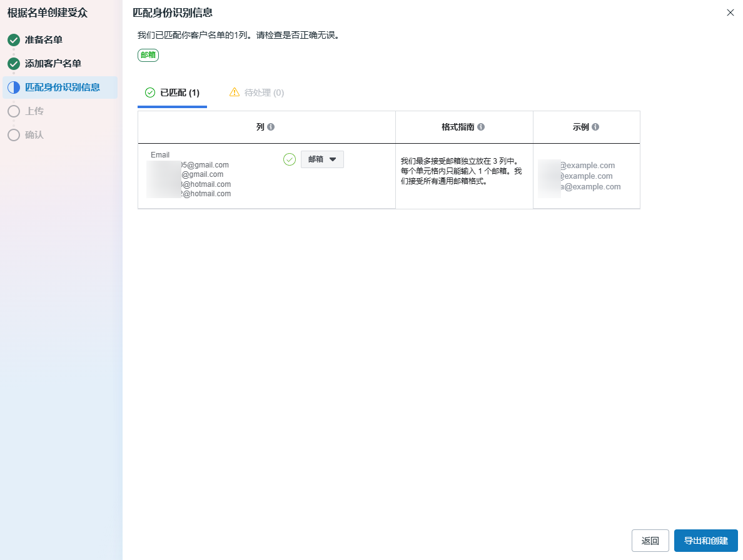Click green circle check icon on 已匹配 tab
The height and width of the screenshot is (560, 743).
(x=150, y=92)
